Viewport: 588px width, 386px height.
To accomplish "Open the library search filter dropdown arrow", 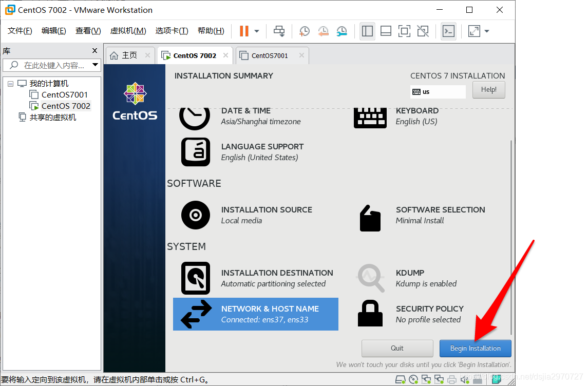I will (96, 65).
